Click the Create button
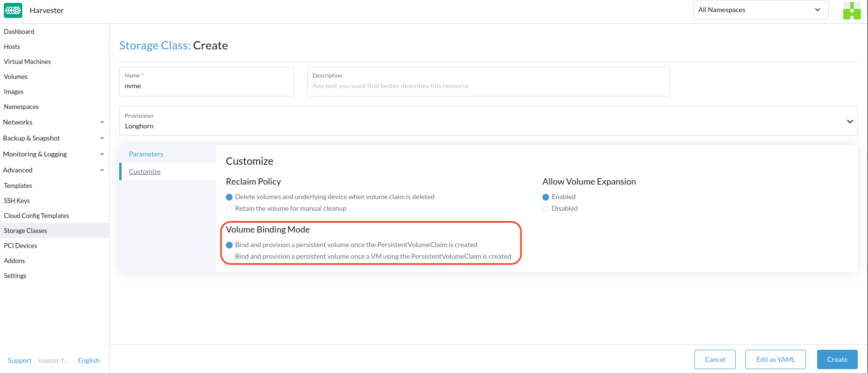The image size is (868, 373). tap(837, 359)
